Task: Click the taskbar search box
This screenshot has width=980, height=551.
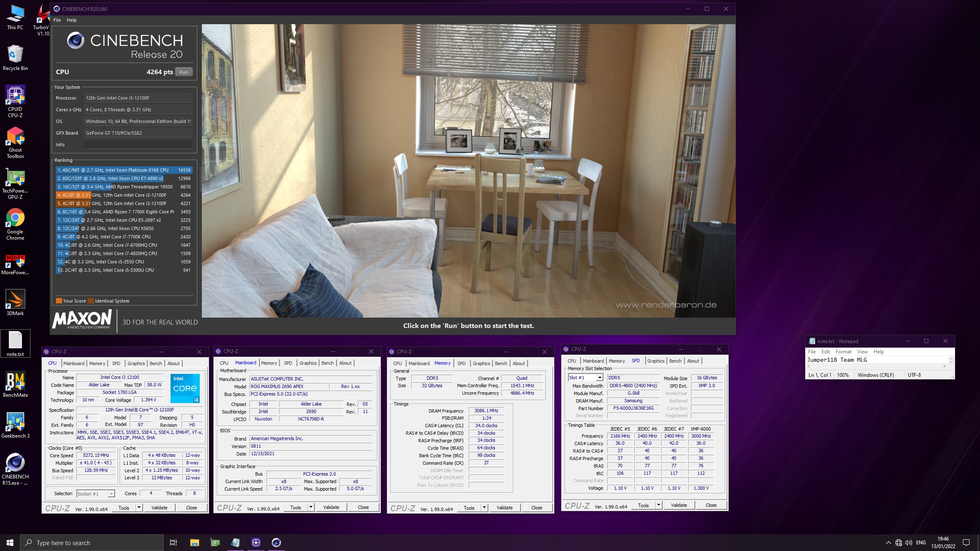Action: (x=92, y=543)
